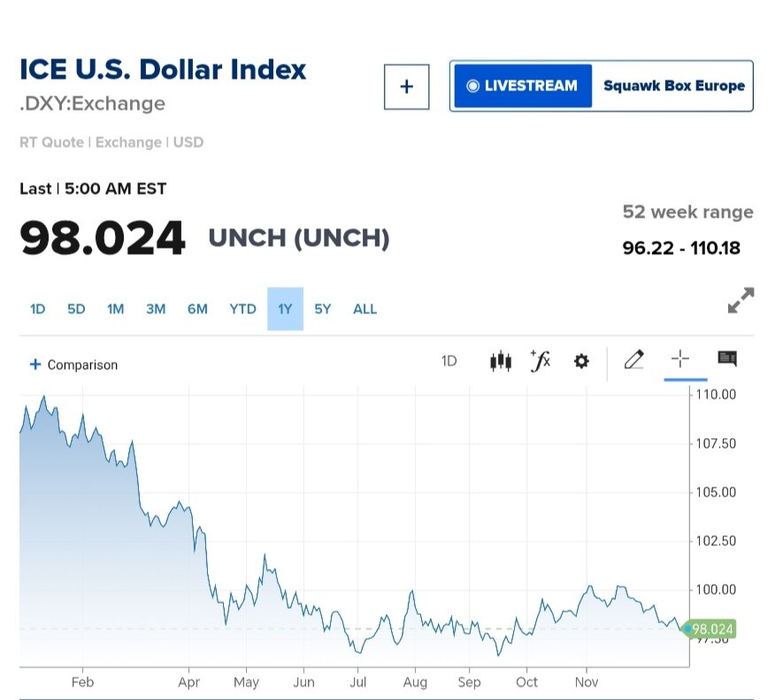Switch to the 1D time range
Viewport: 783px width, 700px height.
pos(37,309)
